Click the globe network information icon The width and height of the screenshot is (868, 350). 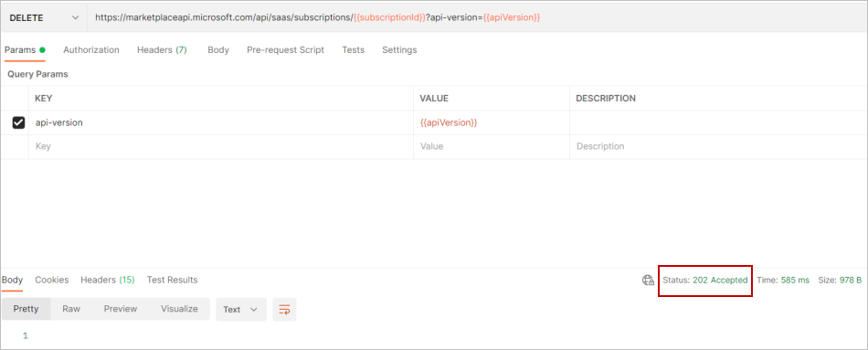[x=648, y=281]
